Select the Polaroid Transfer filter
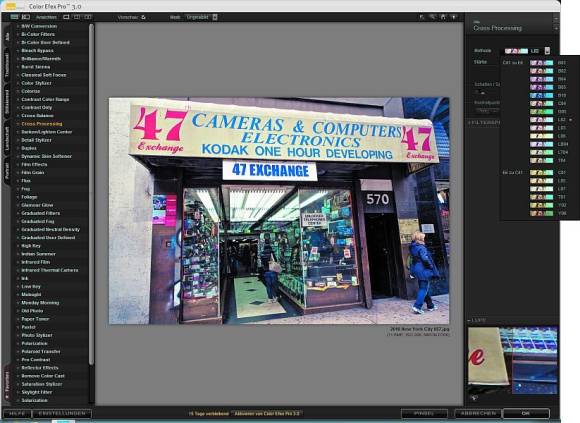Screen dimensions: 580x423 tap(41, 352)
